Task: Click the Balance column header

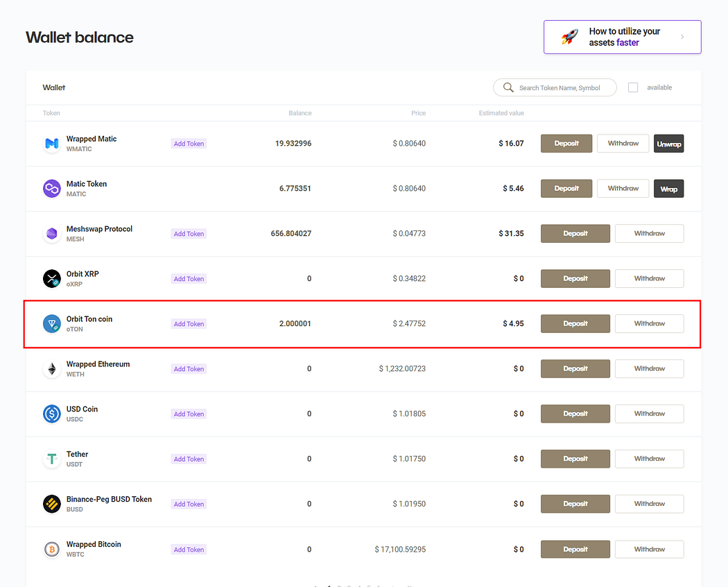Action: (300, 113)
